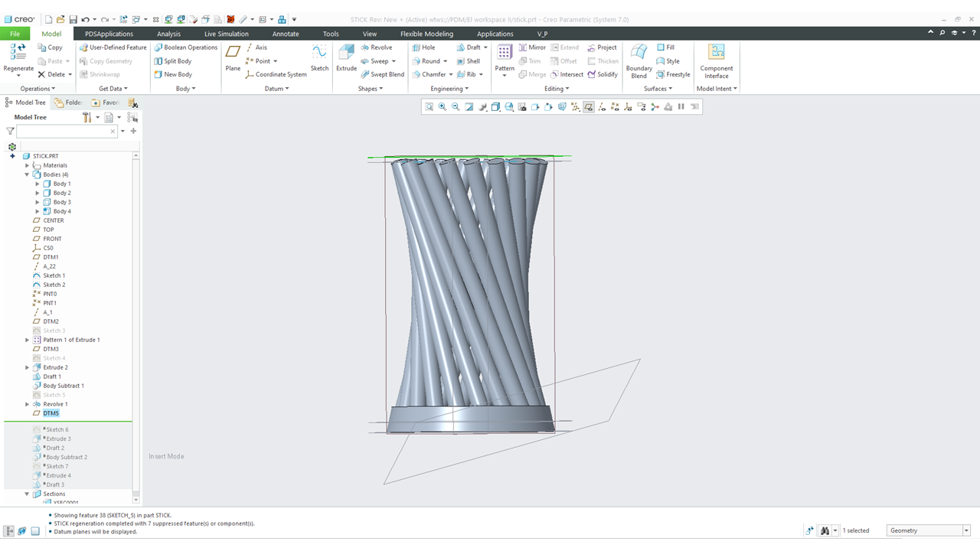Create a datum Plane

tap(233, 58)
